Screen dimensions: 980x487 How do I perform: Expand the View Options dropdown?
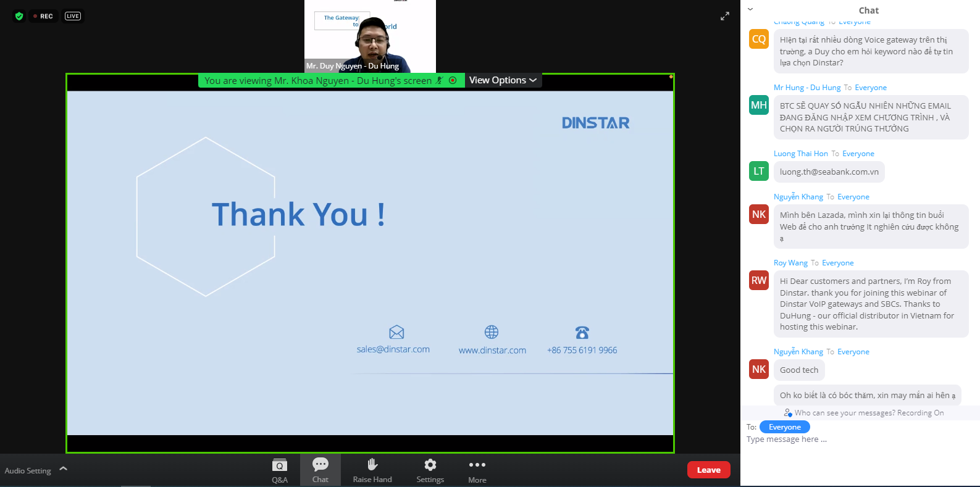(x=502, y=80)
